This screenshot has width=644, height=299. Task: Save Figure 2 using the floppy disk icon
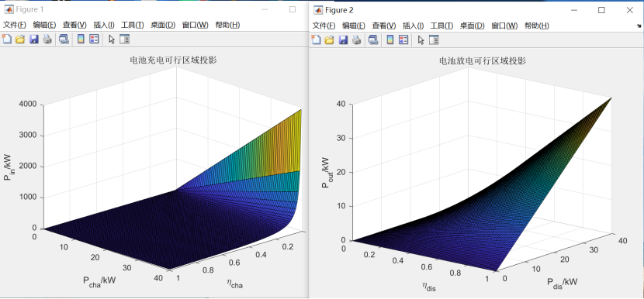(343, 40)
